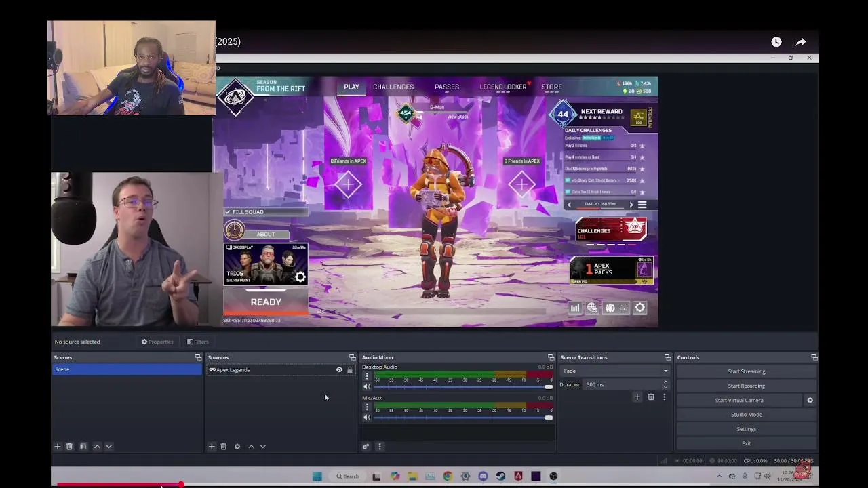This screenshot has height=488, width=868.
Task: Open Desktop Audio three-dot options
Action: click(x=367, y=376)
